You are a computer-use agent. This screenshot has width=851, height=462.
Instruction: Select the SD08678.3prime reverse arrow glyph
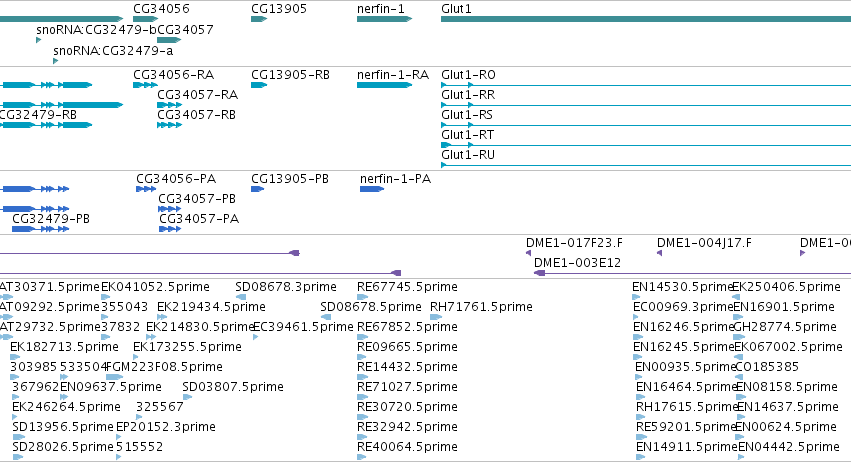241,297
